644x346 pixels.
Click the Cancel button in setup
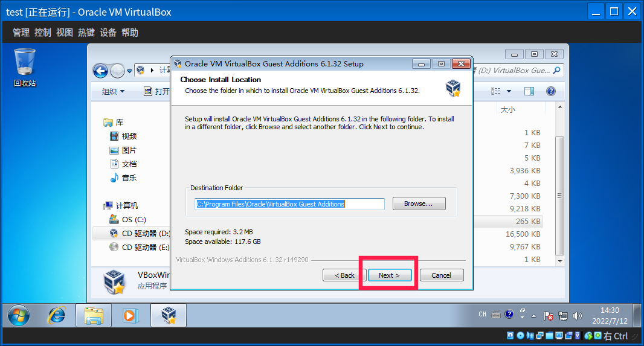pos(441,275)
